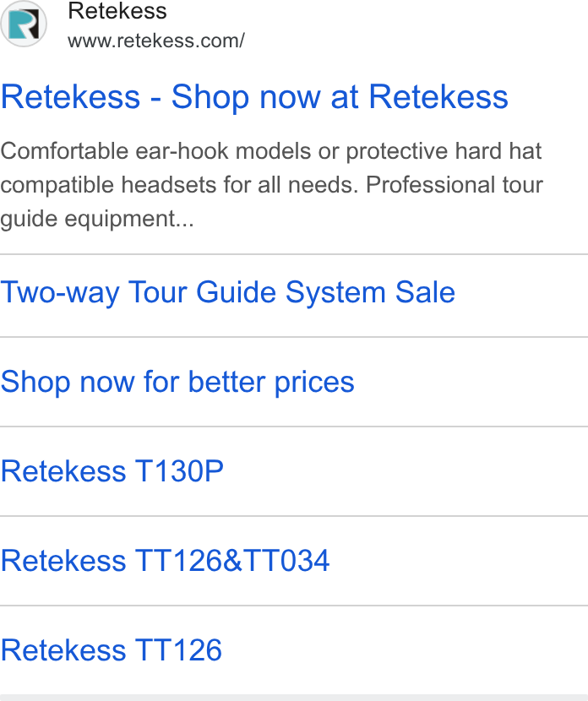Click the round teal R favicon
The image size is (588, 701).
tap(24, 24)
